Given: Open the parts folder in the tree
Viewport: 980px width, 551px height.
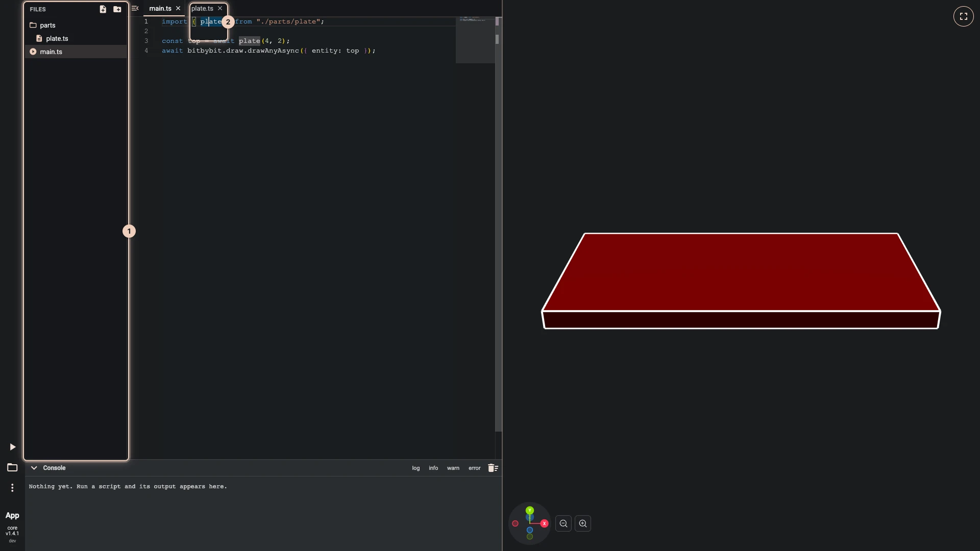Looking at the screenshot, I should coord(76,25).
